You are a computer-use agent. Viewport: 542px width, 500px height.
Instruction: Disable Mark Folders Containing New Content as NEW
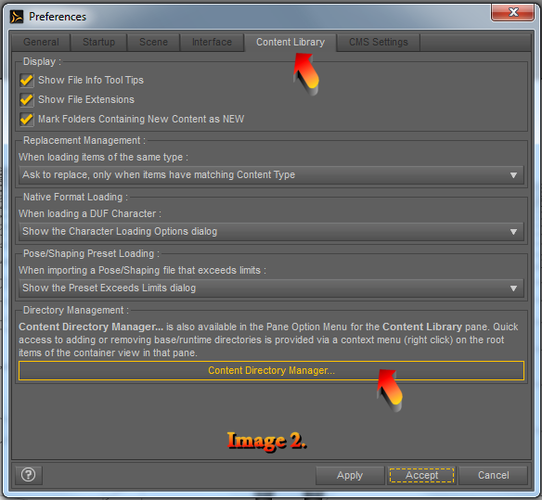tap(27, 119)
